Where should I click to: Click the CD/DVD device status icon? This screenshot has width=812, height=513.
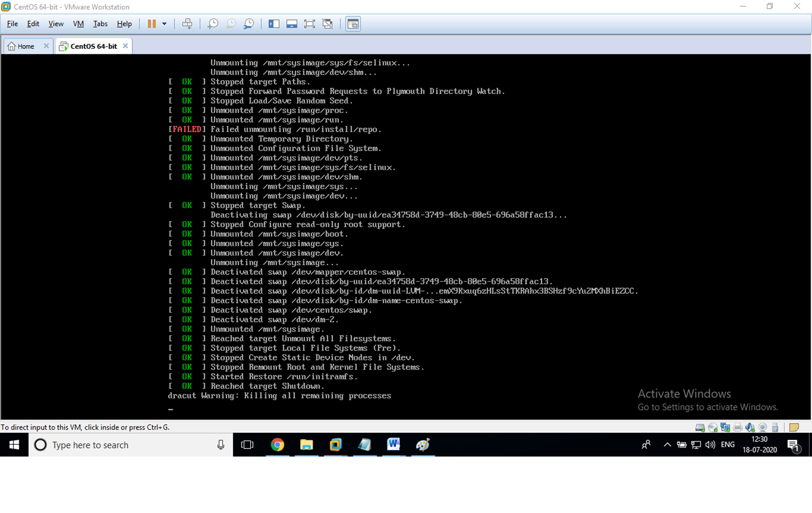pos(712,427)
